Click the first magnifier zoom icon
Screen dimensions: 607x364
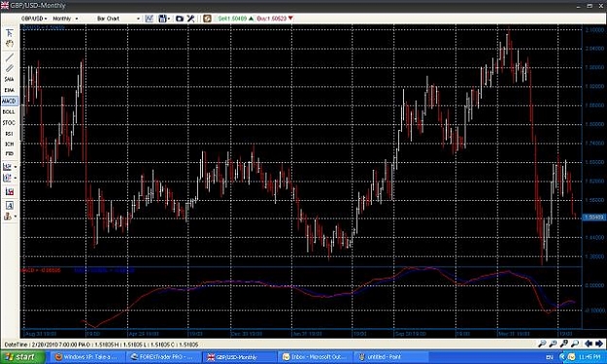coord(542,344)
